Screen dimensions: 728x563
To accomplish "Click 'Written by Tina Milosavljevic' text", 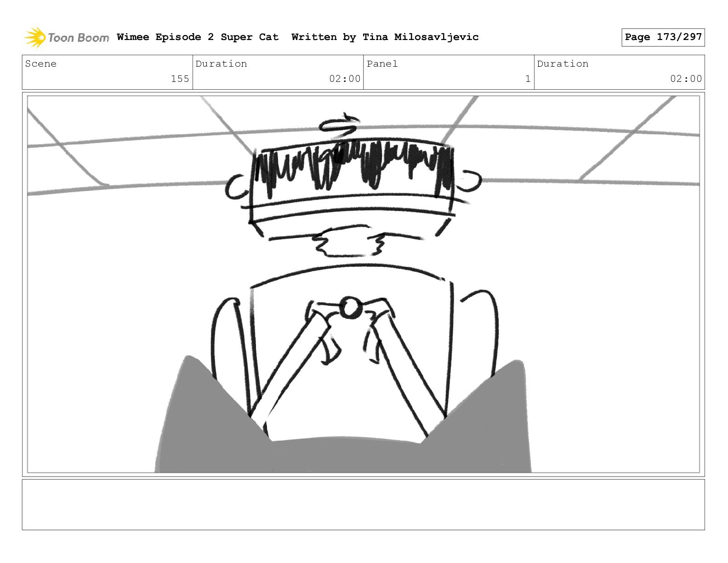I will [385, 37].
